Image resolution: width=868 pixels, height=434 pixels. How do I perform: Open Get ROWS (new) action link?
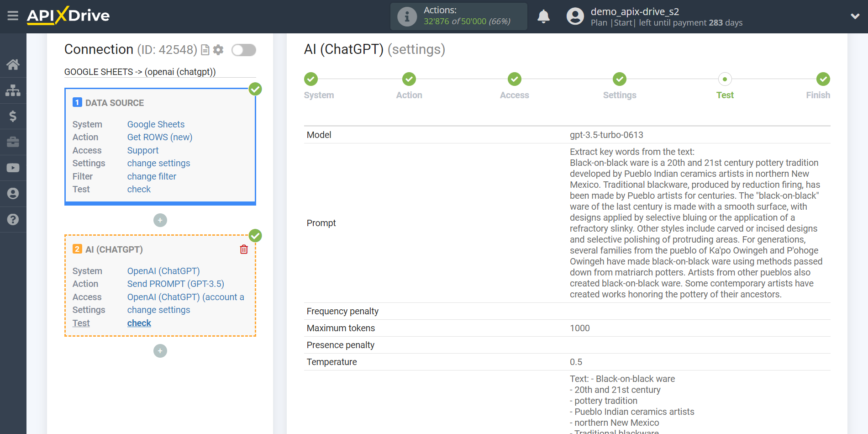[160, 137]
